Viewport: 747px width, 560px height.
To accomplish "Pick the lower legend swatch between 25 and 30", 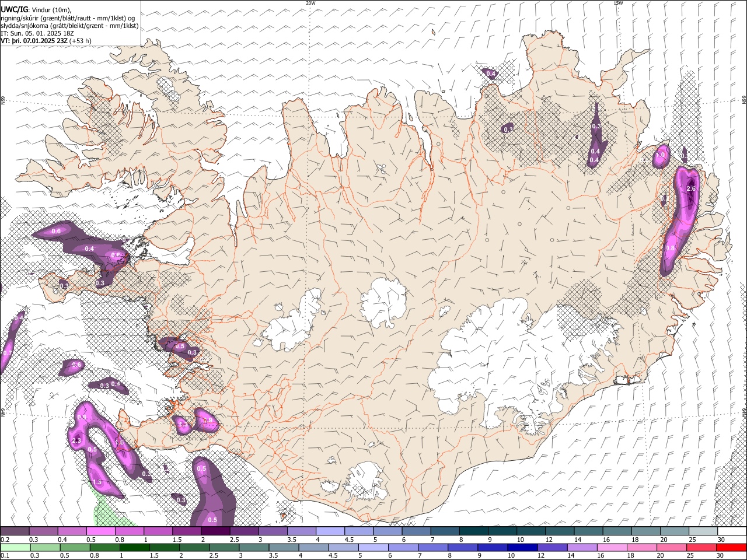I will pos(700,547).
